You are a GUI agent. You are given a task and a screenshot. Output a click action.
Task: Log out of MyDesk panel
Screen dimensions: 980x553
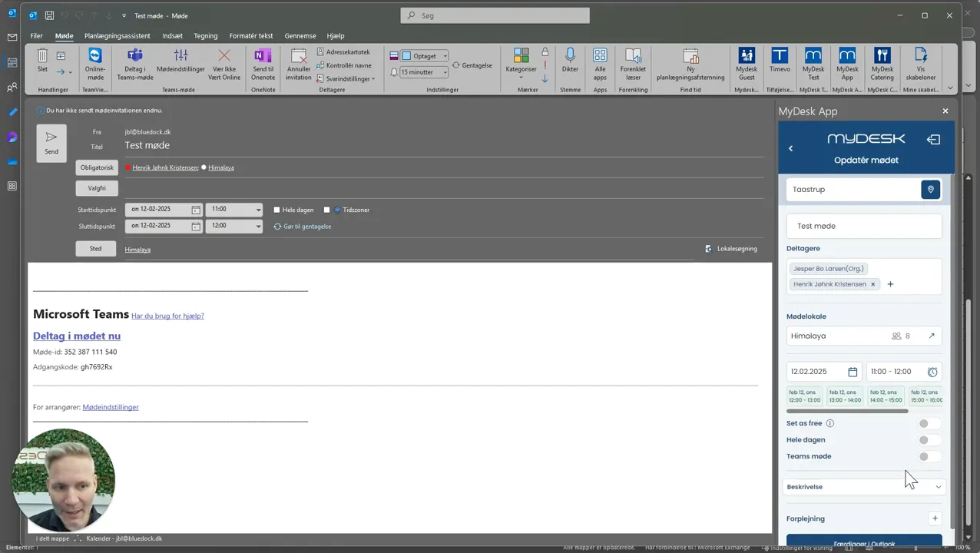933,140
